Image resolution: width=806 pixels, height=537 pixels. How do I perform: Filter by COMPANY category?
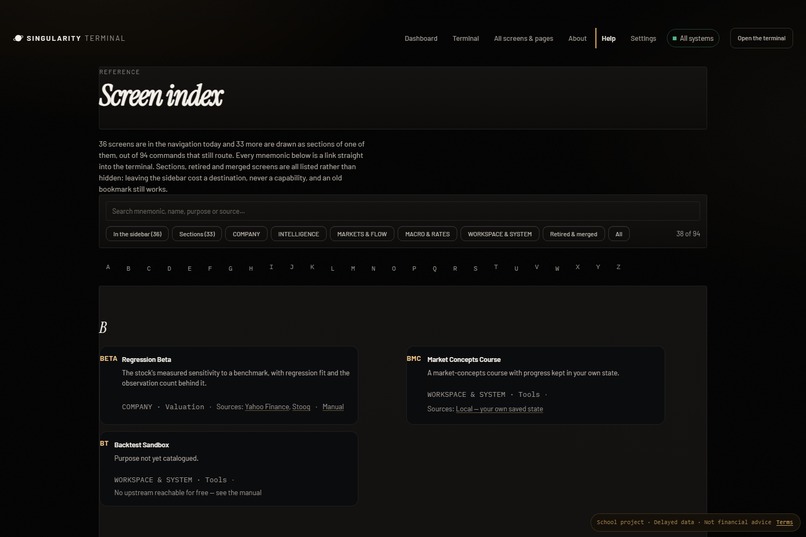coord(246,234)
